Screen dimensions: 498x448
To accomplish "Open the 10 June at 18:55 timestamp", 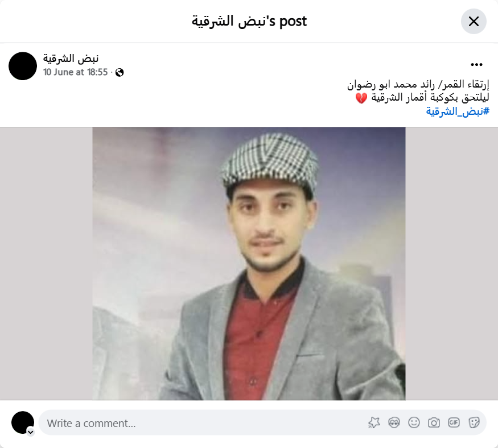I will 76,72.
